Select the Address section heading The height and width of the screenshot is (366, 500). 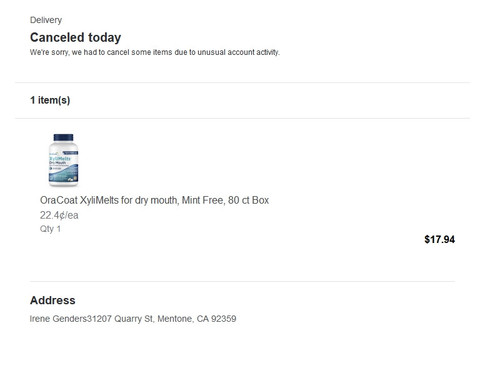[x=53, y=300]
